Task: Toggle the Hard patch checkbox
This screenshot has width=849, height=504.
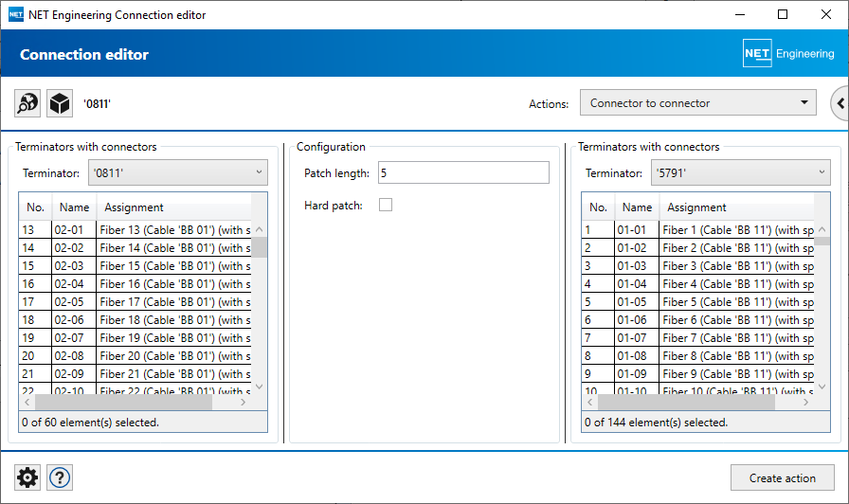Action: [386, 205]
